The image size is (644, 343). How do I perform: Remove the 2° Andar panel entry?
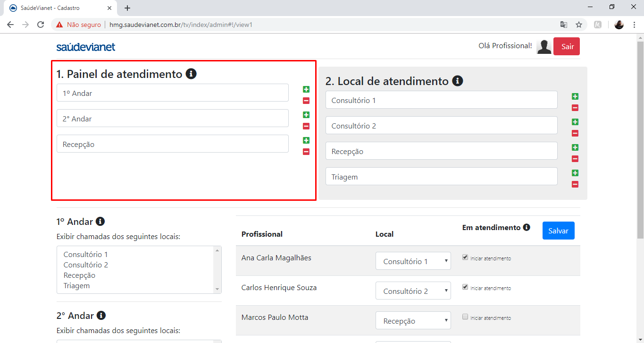(x=306, y=126)
